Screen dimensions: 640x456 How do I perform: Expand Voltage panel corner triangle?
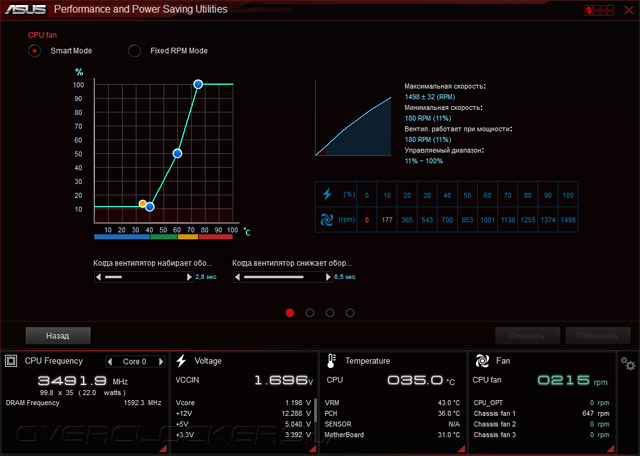click(x=312, y=449)
